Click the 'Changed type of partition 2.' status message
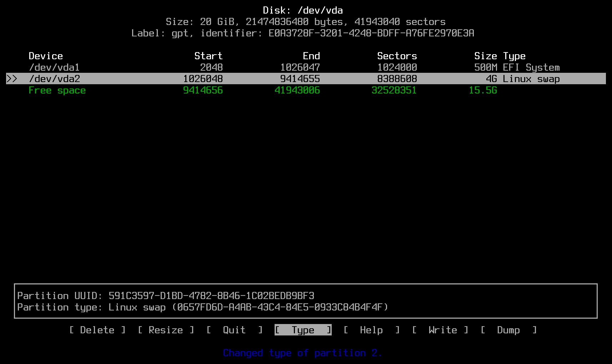Viewport: 612px width, 364px height. click(302, 353)
